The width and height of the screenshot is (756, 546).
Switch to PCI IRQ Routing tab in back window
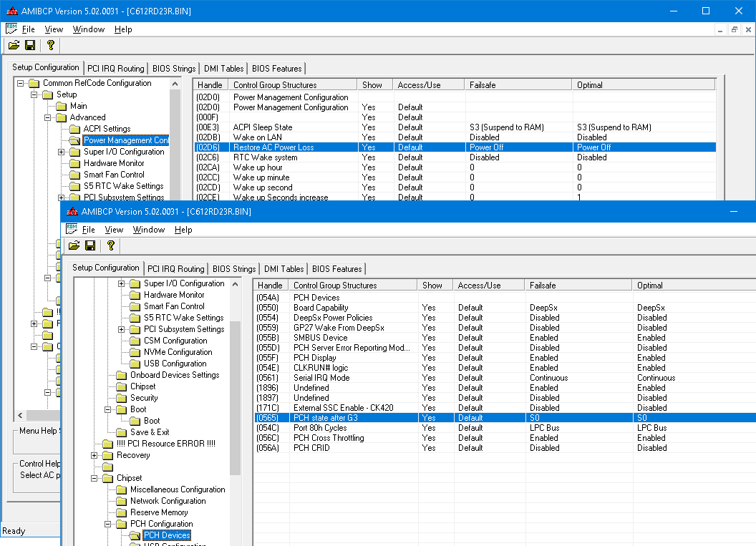tap(115, 69)
